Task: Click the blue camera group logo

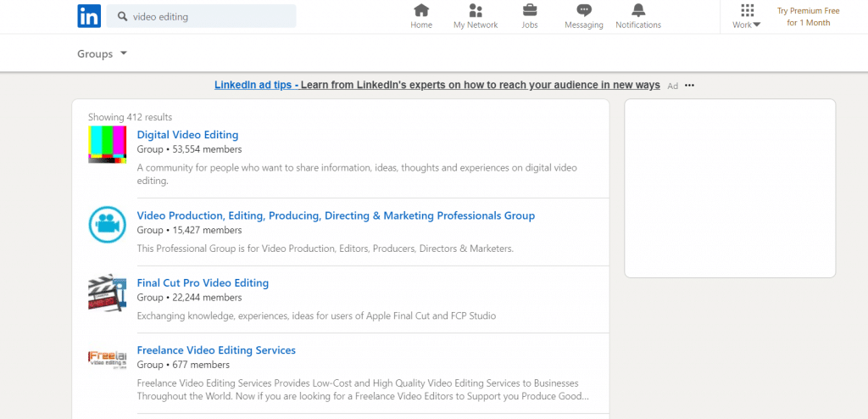Action: 108,225
